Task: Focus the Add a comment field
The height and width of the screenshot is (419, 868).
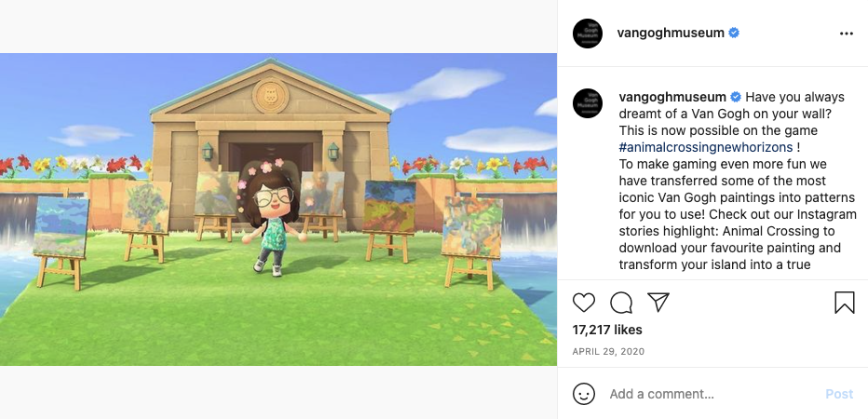Action: 708,394
